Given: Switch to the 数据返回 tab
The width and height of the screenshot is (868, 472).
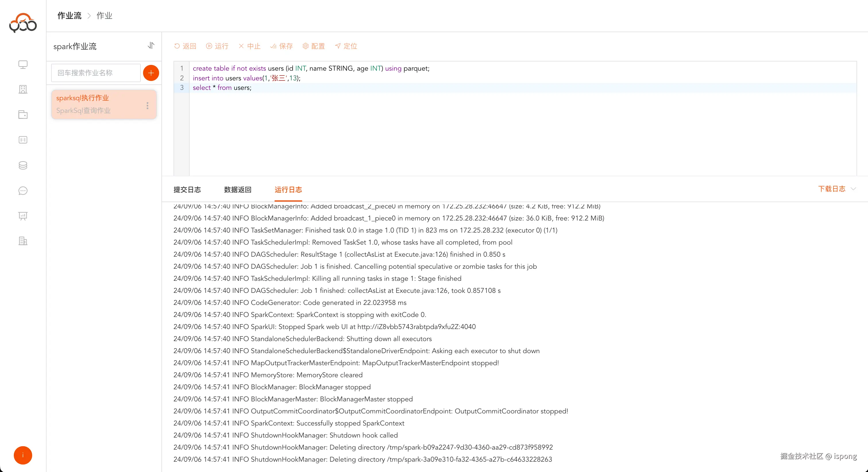Looking at the screenshot, I should tap(238, 190).
